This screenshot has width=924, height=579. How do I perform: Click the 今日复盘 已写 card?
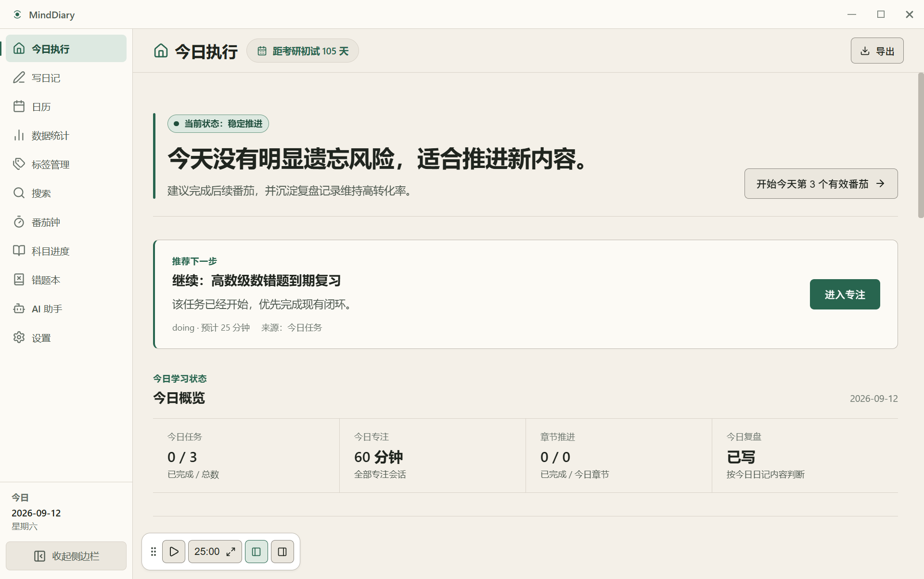pyautogui.click(x=805, y=455)
